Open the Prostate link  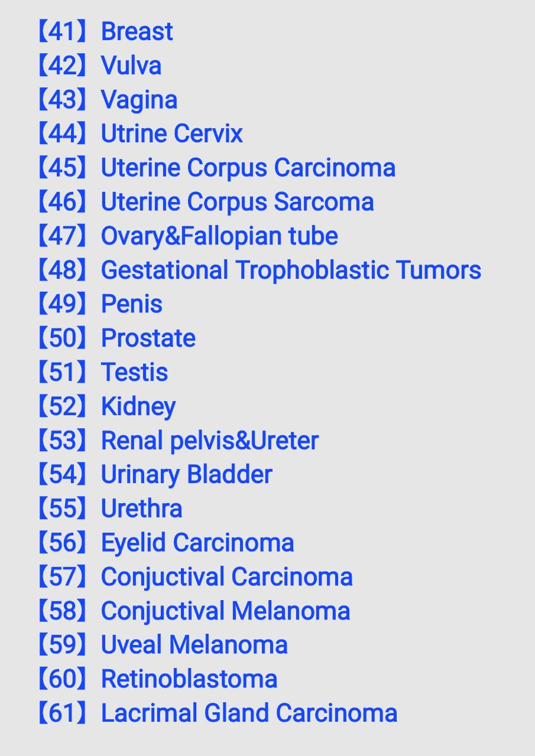click(x=148, y=338)
